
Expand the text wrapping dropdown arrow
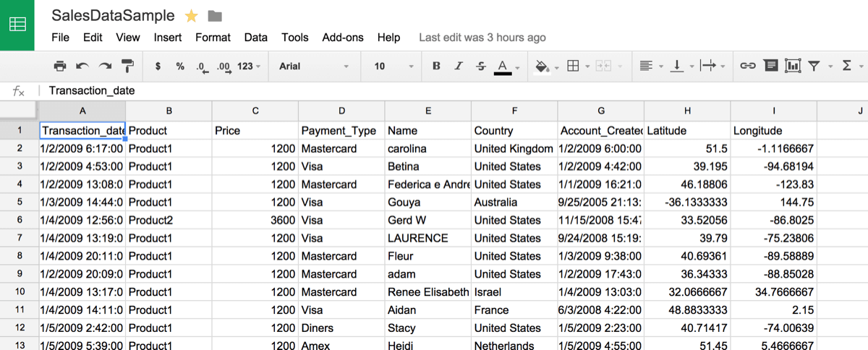coord(723,67)
